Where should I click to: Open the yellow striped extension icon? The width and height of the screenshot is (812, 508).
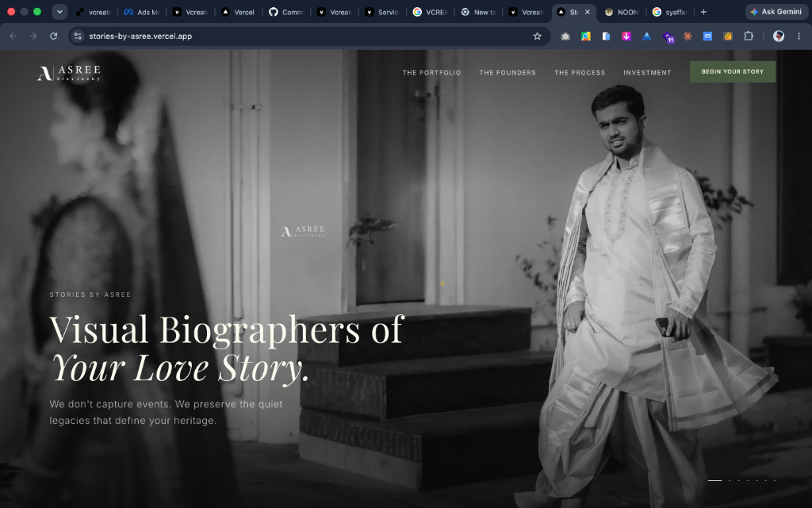[728, 37]
